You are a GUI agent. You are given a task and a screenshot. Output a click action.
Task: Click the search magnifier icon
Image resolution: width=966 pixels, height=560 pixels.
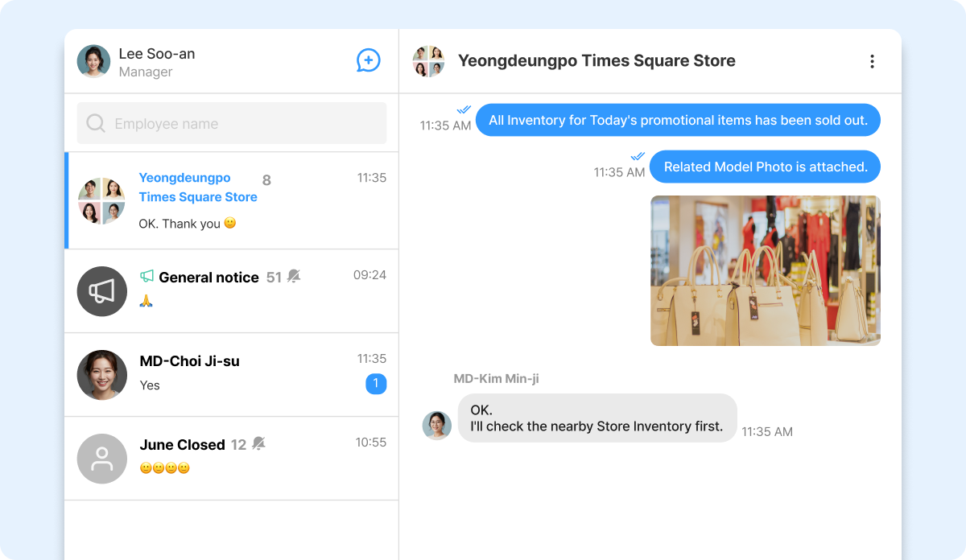click(96, 123)
